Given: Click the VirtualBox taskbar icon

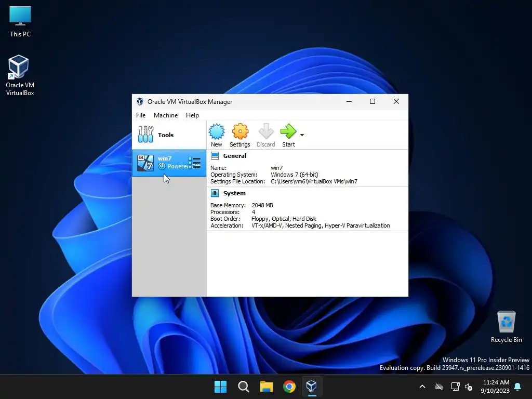Looking at the screenshot, I should 312,387.
